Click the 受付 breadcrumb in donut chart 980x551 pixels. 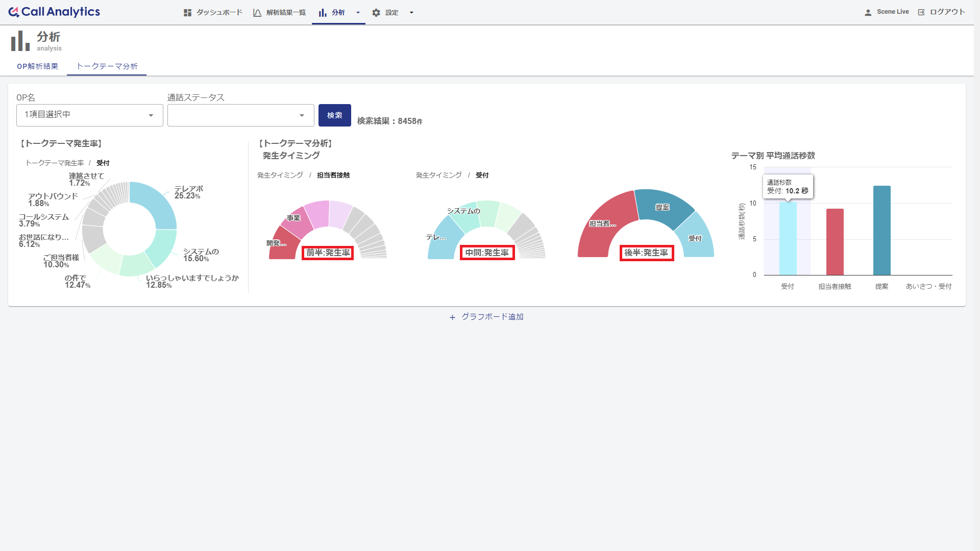pyautogui.click(x=103, y=163)
